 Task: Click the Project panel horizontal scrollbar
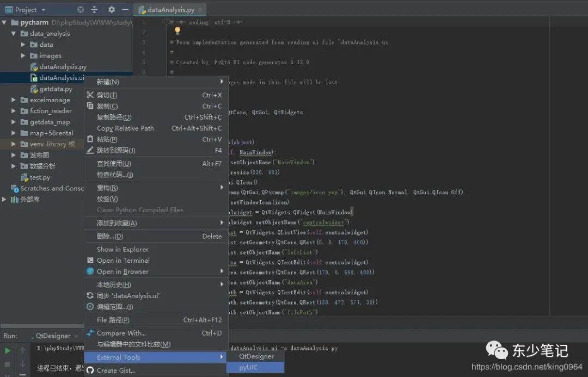[x=42, y=326]
